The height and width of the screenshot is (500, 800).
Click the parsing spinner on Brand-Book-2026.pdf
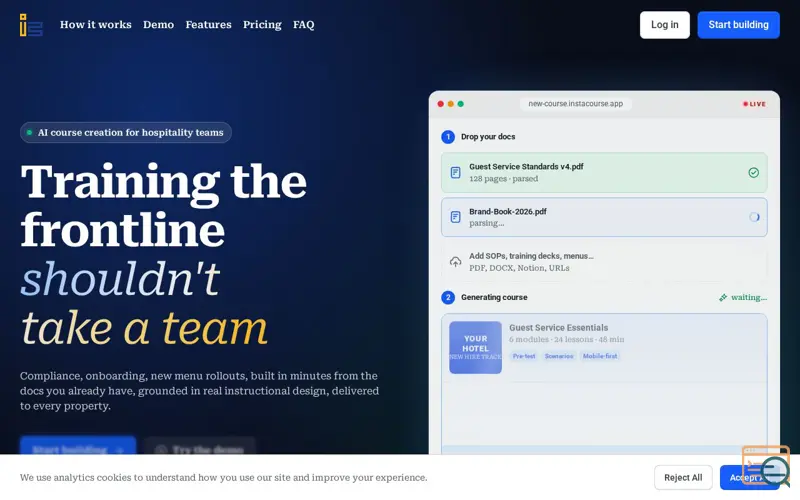pos(754,217)
